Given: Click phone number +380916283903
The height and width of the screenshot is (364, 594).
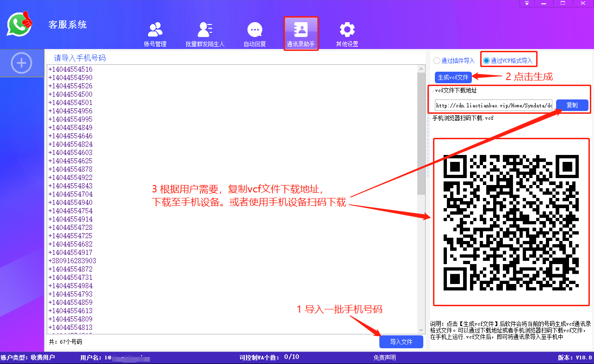Looking at the screenshot, I should tap(72, 261).
